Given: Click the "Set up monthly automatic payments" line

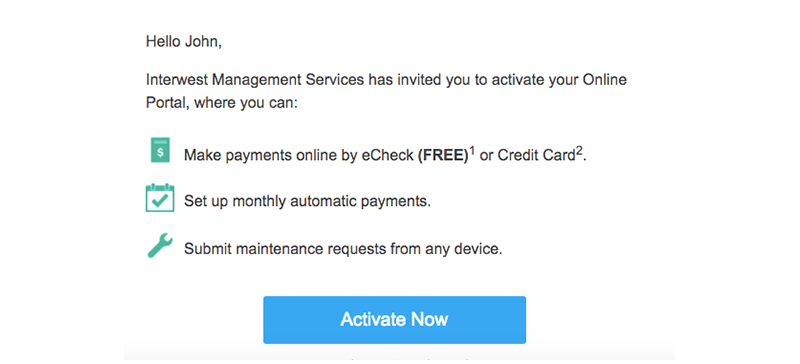Looking at the screenshot, I should point(307,201).
